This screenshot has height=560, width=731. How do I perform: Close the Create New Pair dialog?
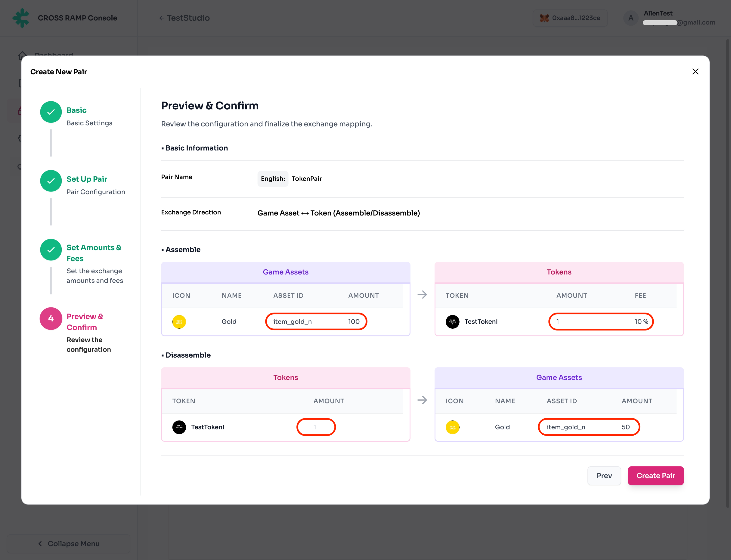tap(695, 72)
